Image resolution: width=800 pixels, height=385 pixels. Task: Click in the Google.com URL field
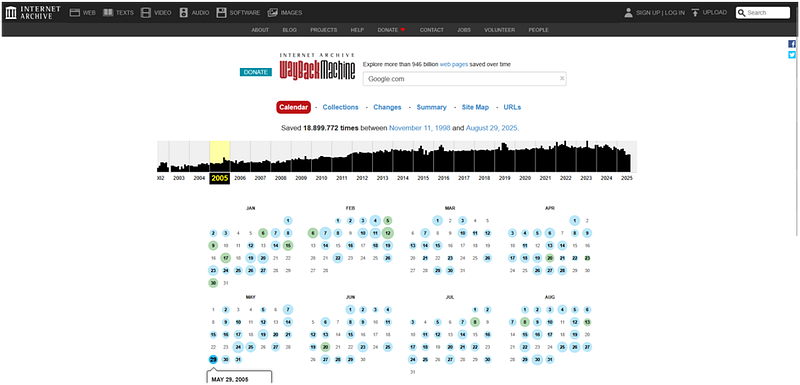(464, 79)
